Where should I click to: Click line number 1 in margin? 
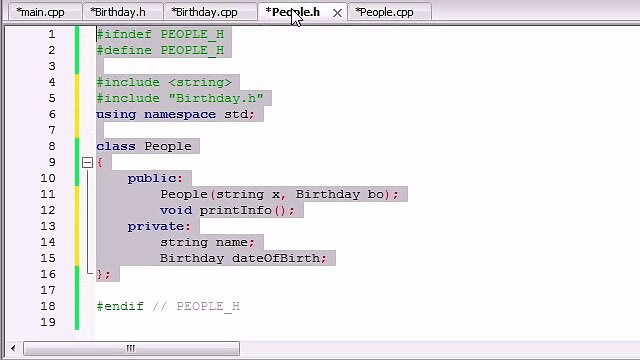click(x=51, y=34)
